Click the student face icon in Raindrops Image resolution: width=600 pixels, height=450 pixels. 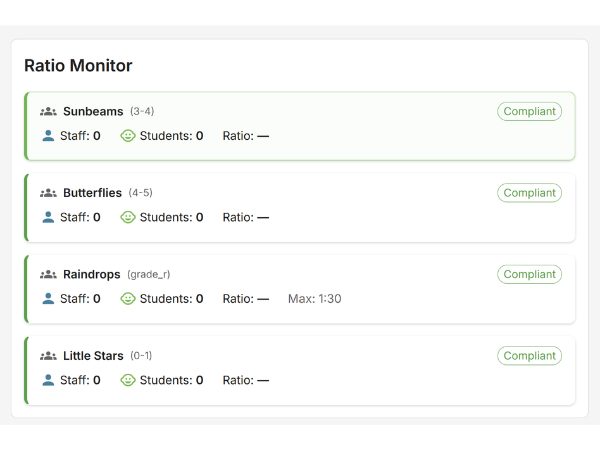coord(128,298)
